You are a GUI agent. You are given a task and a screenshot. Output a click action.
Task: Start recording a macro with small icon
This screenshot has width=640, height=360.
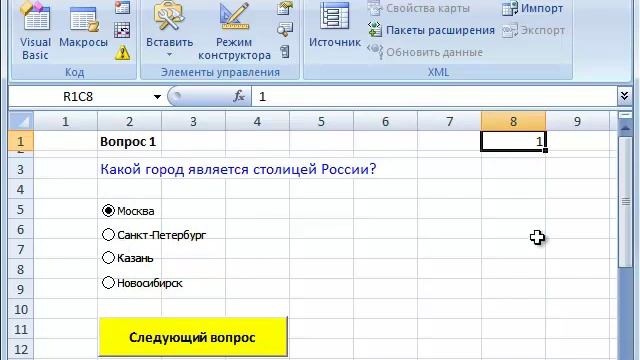tap(122, 7)
